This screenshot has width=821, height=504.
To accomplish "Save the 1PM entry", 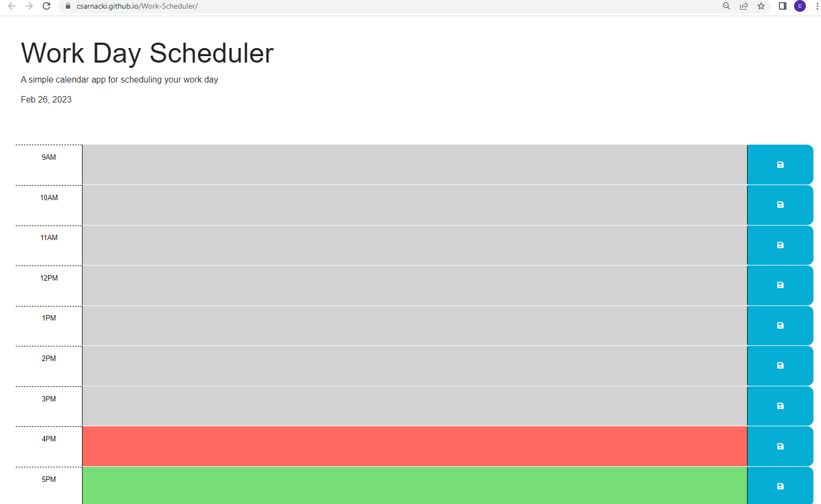I will (x=779, y=325).
